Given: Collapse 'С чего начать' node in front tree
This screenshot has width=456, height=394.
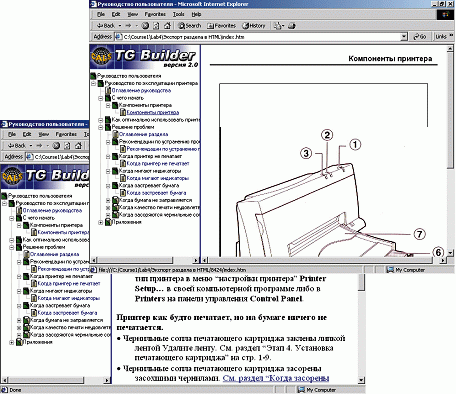Looking at the screenshot, I should pyautogui.click(x=101, y=98).
